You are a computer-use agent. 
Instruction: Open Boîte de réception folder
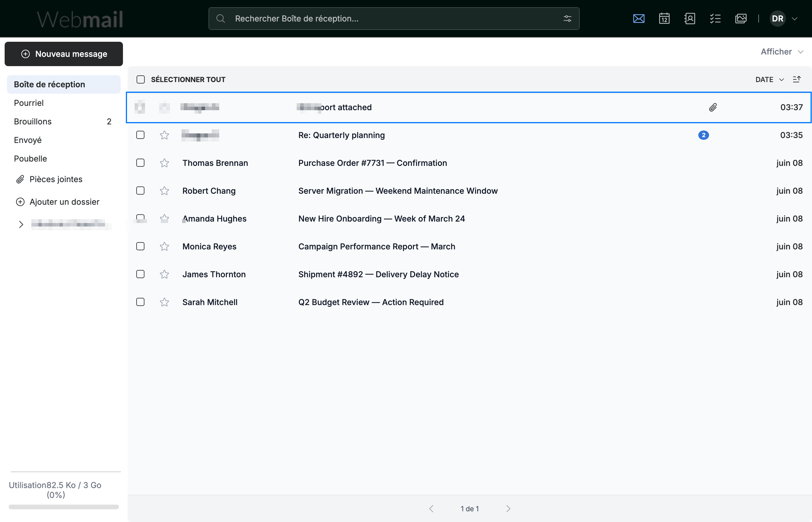(x=64, y=84)
